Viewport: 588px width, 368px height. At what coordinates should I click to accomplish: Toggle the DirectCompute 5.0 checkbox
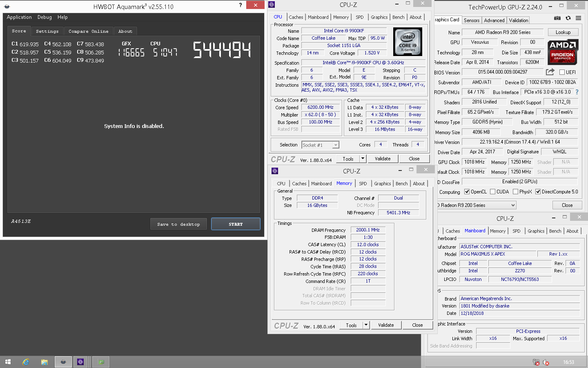point(538,191)
